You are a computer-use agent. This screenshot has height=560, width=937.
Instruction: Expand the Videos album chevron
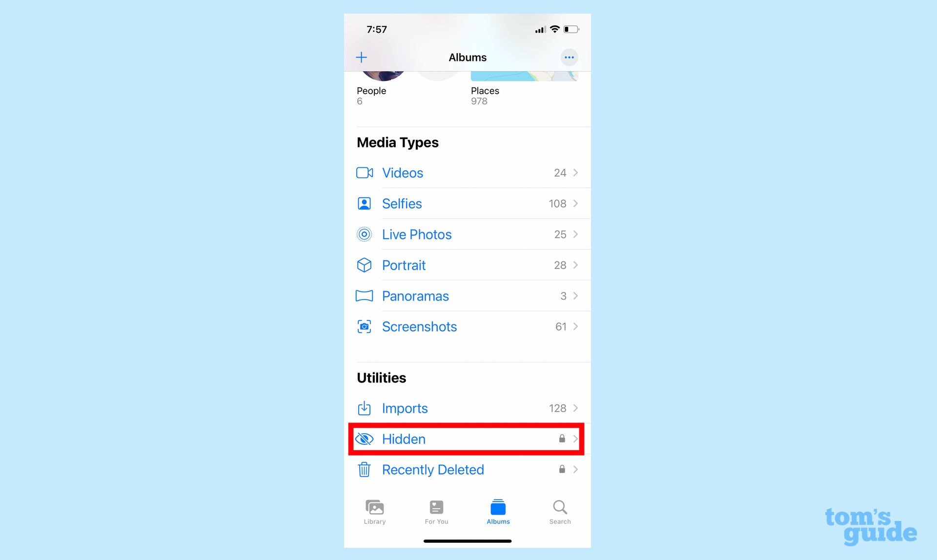575,173
